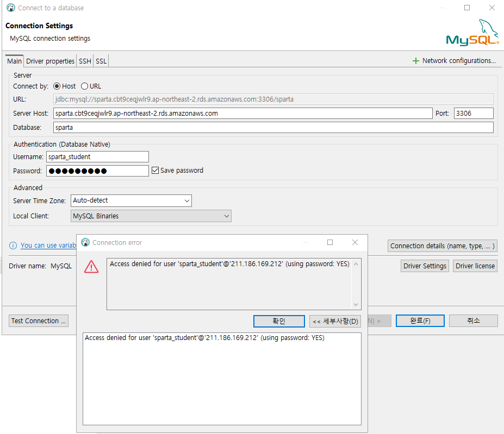504x434 pixels.
Task: Click the red warning triangle icon
Action: (x=91, y=267)
